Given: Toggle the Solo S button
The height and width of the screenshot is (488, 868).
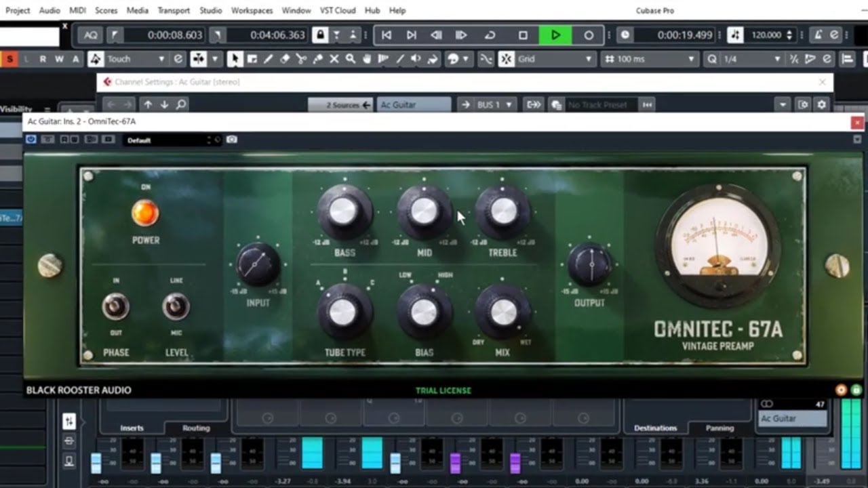Looking at the screenshot, I should pos(10,59).
